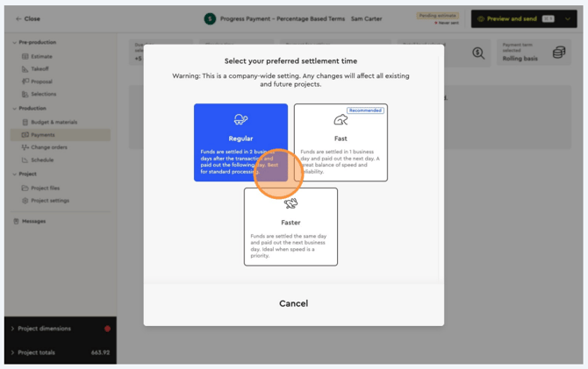The height and width of the screenshot is (369, 588).
Task: Click the green S project avatar
Action: pyautogui.click(x=210, y=18)
